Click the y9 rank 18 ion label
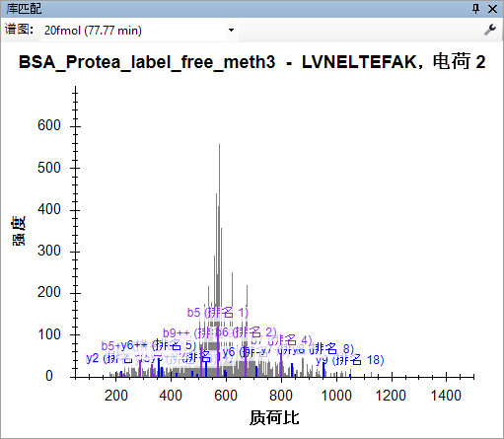This screenshot has height=439, width=504. click(x=350, y=360)
